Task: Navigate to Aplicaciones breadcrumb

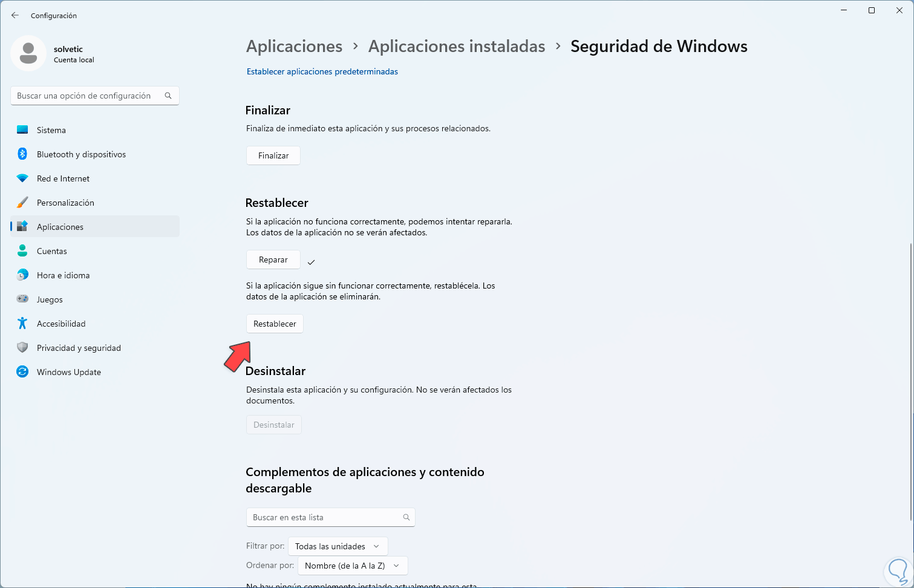Action: click(x=295, y=46)
